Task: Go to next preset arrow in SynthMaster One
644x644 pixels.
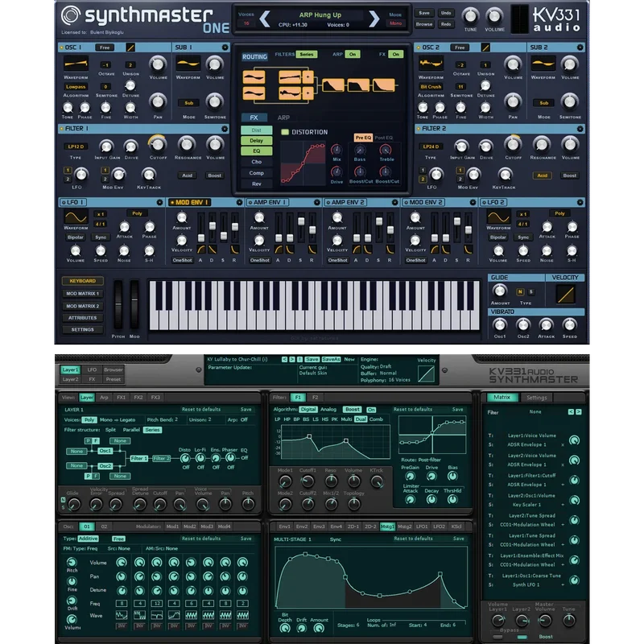Action: coord(374,19)
